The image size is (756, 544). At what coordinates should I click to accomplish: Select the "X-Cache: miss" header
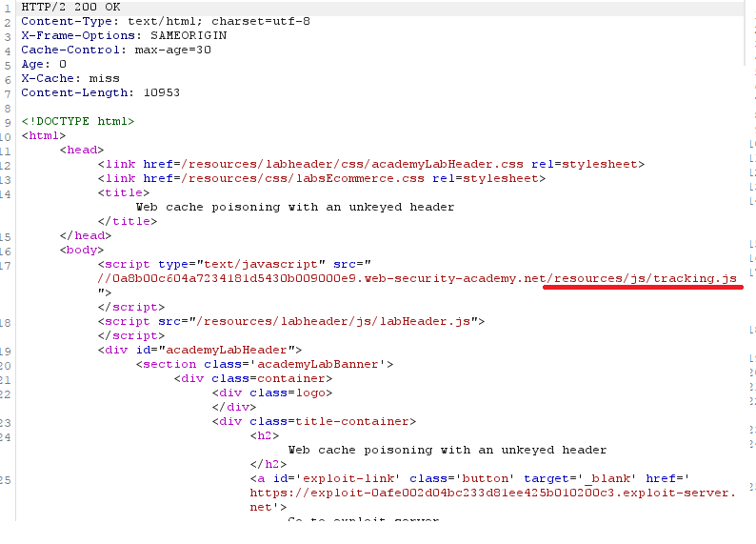pos(70,78)
